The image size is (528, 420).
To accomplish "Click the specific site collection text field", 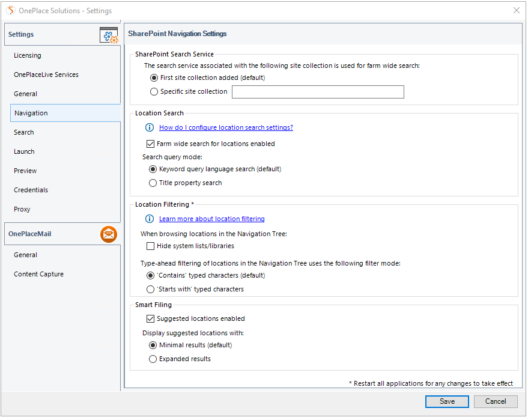I will (x=318, y=92).
